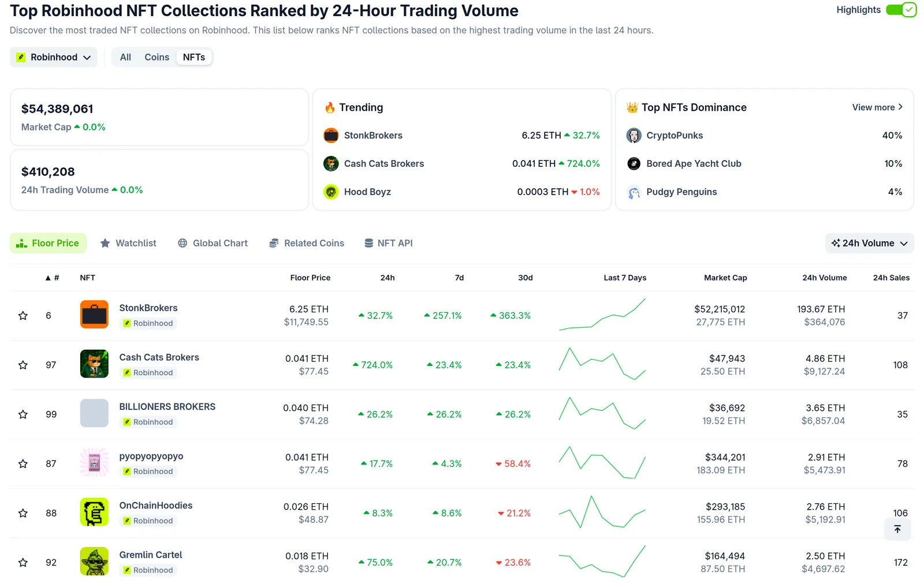Screen dimensions: 924x587
Task: Star OnChainHoodies for watchlist
Action: point(23,513)
